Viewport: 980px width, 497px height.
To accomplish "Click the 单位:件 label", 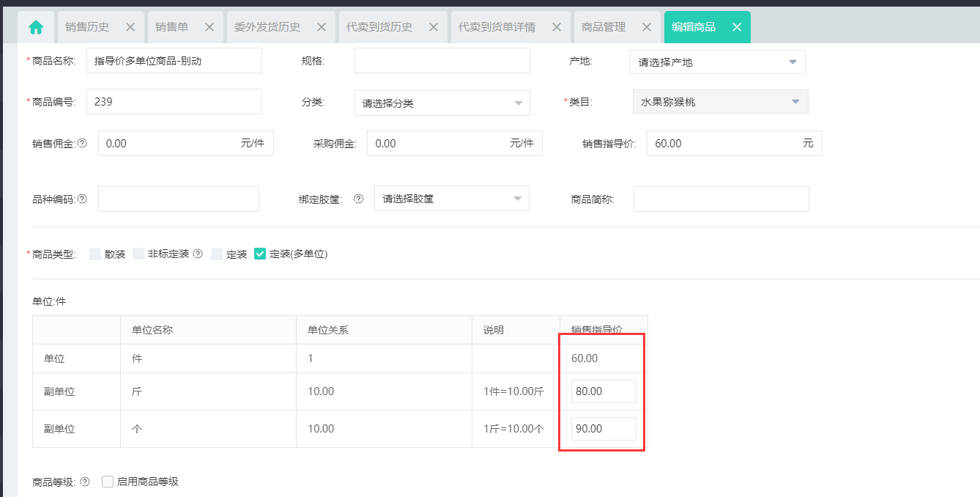I will click(50, 301).
